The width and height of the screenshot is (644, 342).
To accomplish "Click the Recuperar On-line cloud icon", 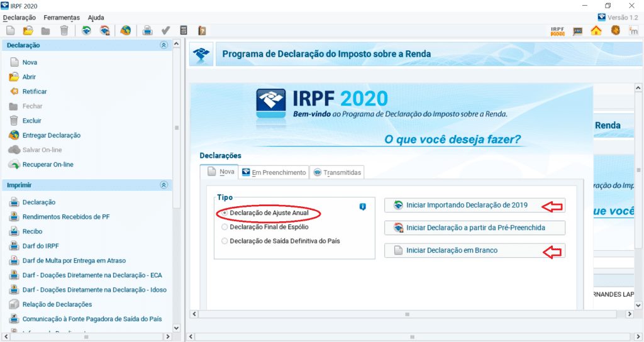I will (14, 165).
